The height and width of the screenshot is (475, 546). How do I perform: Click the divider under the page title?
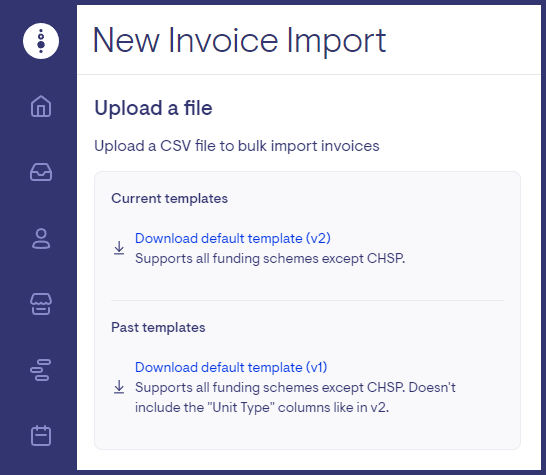pos(309,75)
